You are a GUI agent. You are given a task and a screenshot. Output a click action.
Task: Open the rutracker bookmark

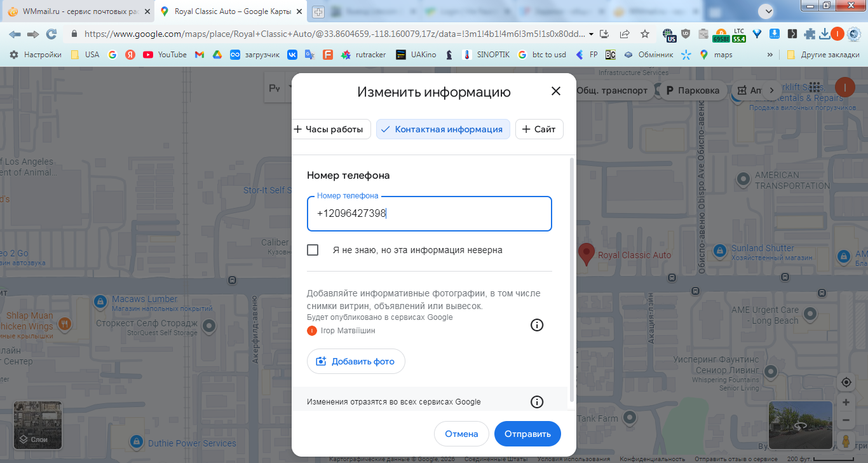point(363,55)
